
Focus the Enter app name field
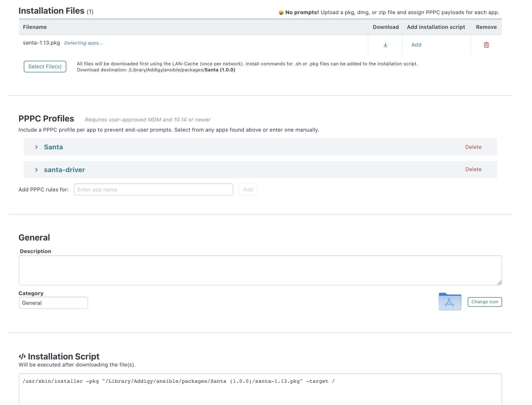pyautogui.click(x=153, y=189)
